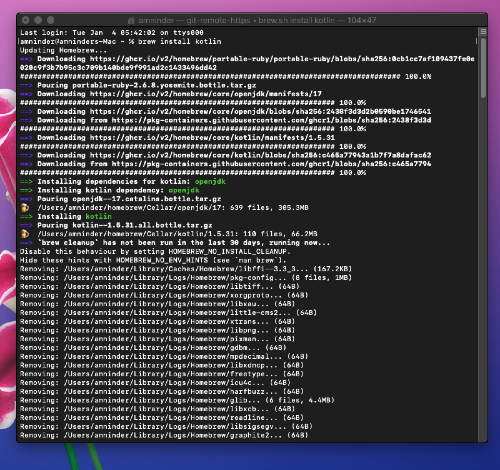Click the beer mug icon beside openjdk cellar line
500x470 pixels.
[25, 208]
